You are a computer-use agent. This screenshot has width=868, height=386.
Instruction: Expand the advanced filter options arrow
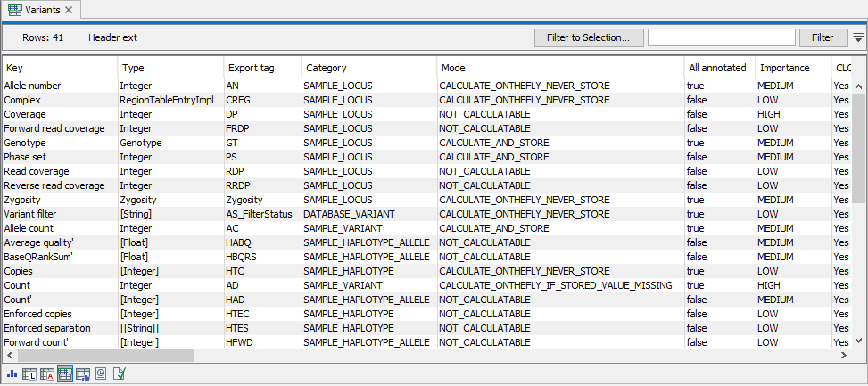point(858,37)
